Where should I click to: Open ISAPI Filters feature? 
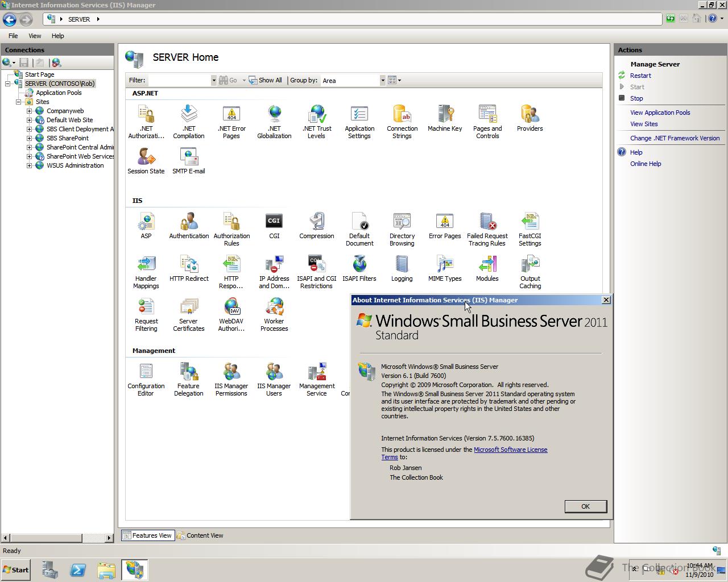pyautogui.click(x=359, y=268)
